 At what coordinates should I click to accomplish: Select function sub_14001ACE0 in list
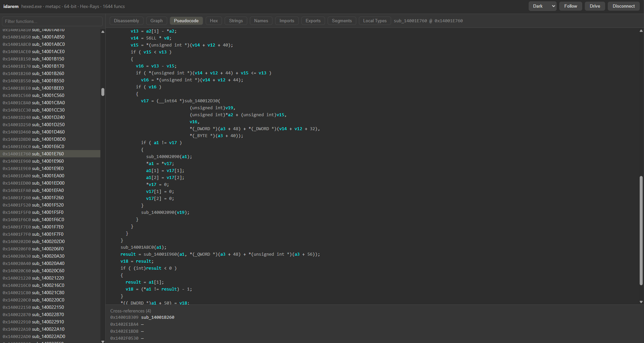pyautogui.click(x=50, y=51)
